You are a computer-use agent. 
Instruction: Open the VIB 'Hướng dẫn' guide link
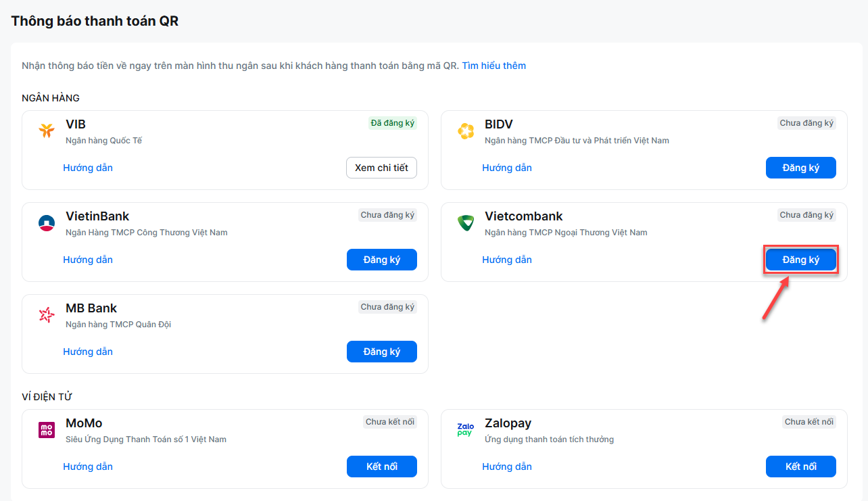[x=88, y=168]
